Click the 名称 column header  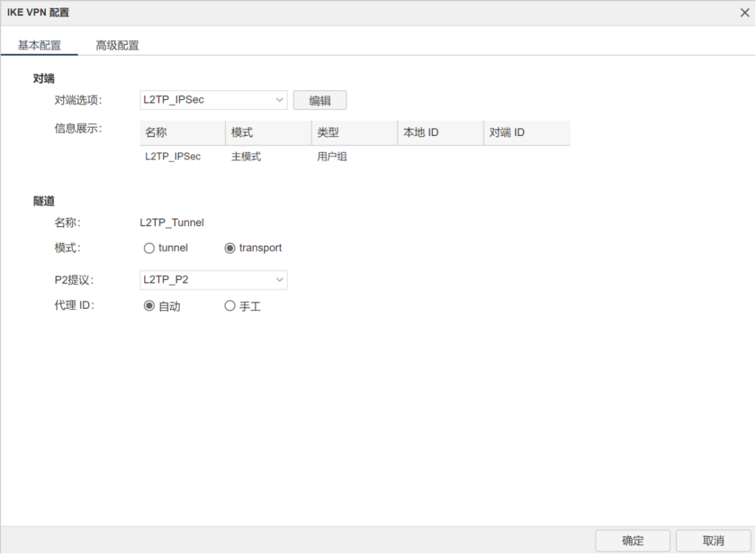(x=182, y=133)
